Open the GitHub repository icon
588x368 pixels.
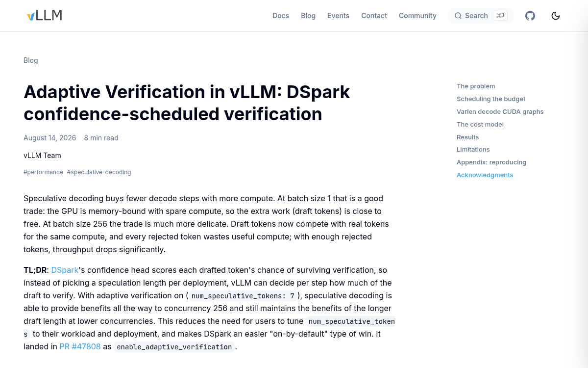[530, 16]
